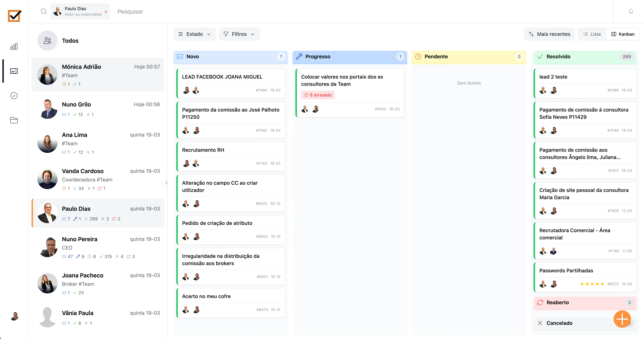Select Nuno Pereira CEO in the people list
The height and width of the screenshot is (339, 644).
point(98,247)
